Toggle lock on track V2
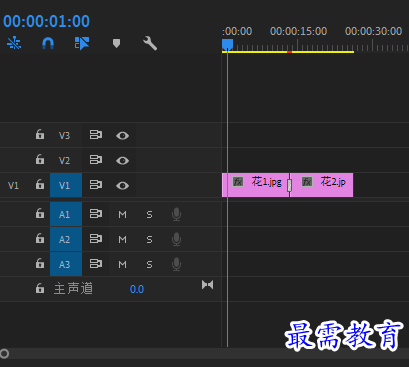The height and width of the screenshot is (367, 409). pyautogui.click(x=40, y=159)
